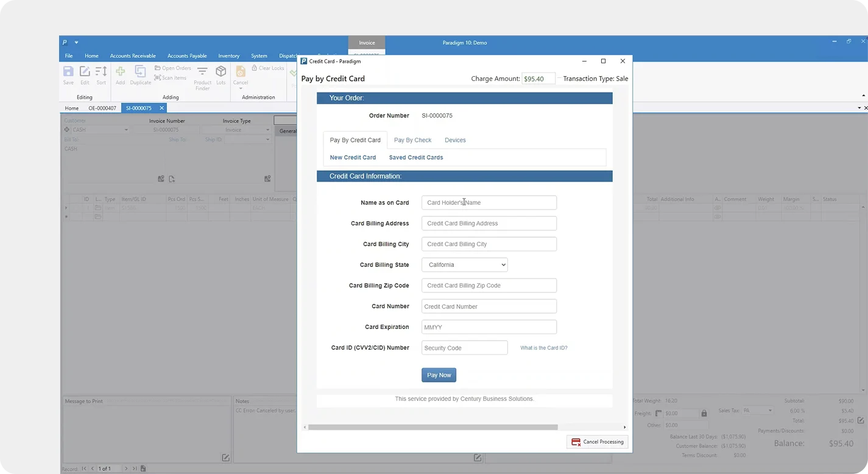
Task: Select the Pay By Check tab
Action: click(412, 140)
